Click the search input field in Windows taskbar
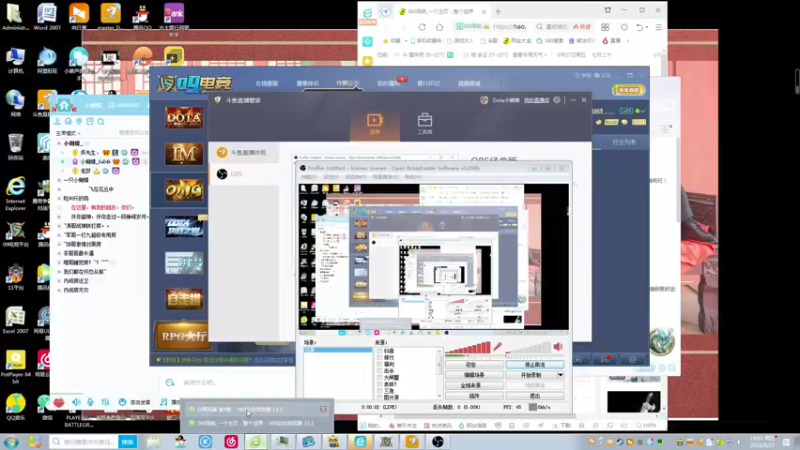The image size is (800, 450). coord(90,441)
